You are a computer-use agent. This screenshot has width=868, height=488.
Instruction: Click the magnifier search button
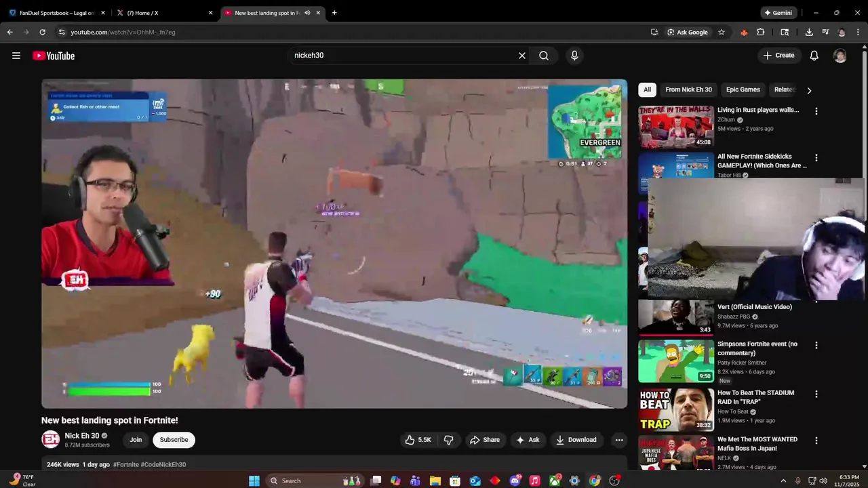point(544,56)
